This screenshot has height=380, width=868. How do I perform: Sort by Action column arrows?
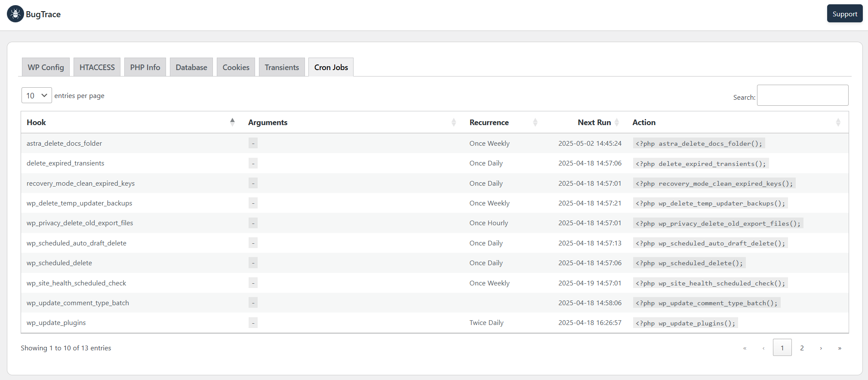coord(838,122)
